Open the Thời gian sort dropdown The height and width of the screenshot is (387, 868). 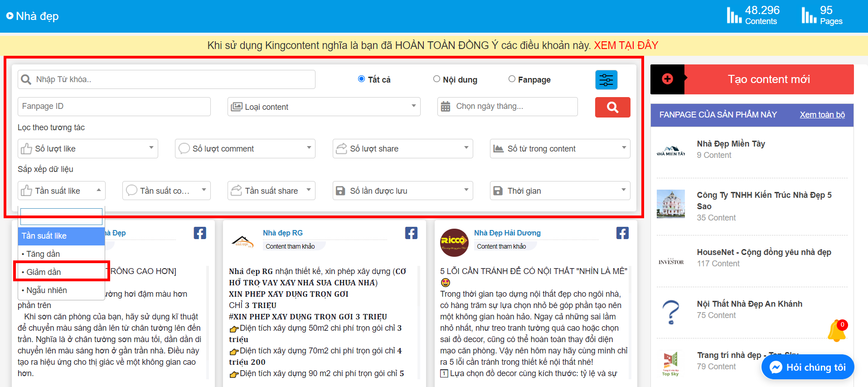pyautogui.click(x=560, y=191)
